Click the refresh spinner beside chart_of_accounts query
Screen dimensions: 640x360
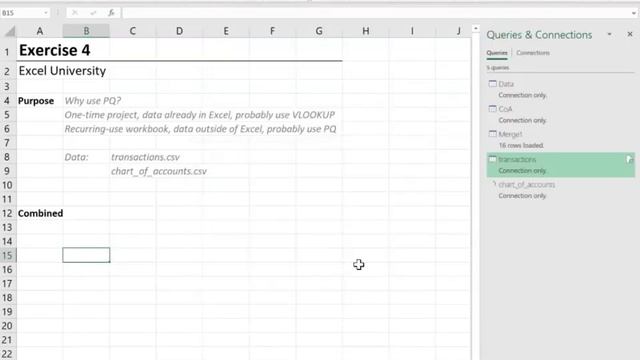(493, 184)
